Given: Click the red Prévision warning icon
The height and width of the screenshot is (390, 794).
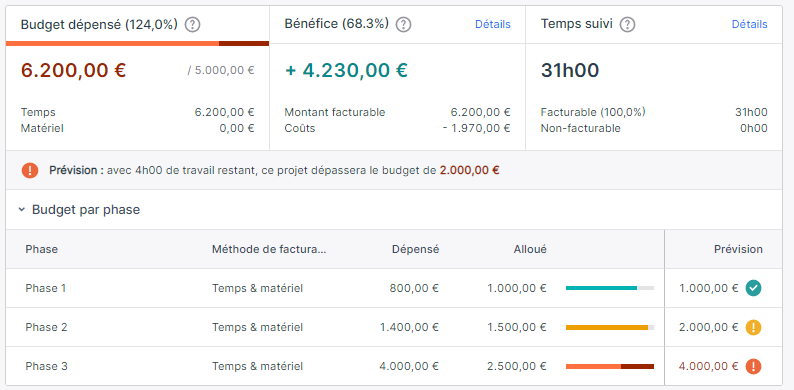Looking at the screenshot, I should pos(30,170).
